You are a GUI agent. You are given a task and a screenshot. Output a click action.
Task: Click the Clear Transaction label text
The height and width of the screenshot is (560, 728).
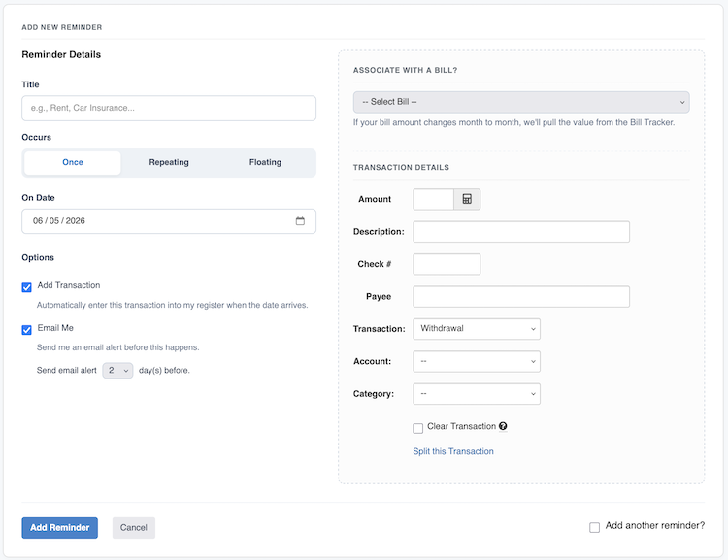(x=461, y=426)
